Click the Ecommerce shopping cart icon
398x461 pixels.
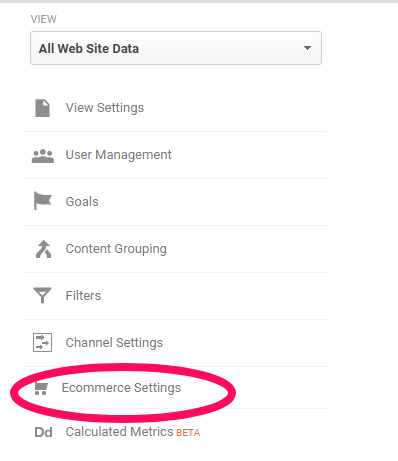[41, 389]
